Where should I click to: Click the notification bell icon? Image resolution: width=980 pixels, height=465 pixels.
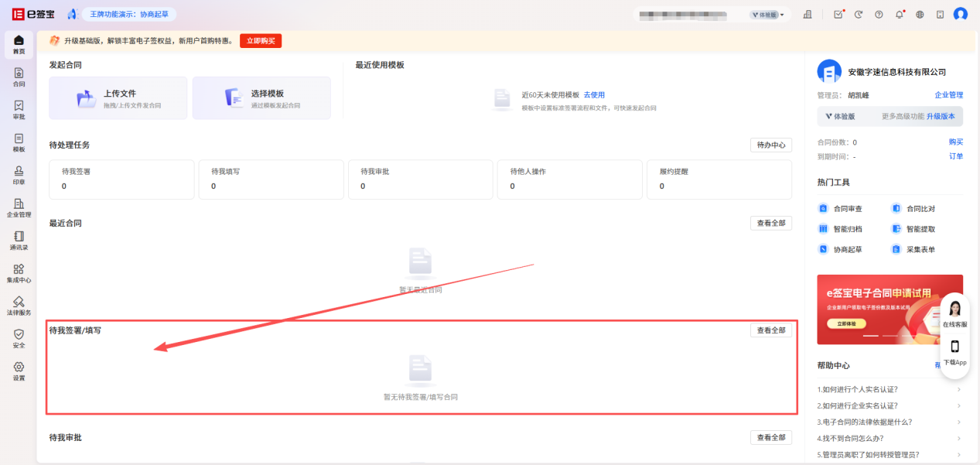point(900,15)
